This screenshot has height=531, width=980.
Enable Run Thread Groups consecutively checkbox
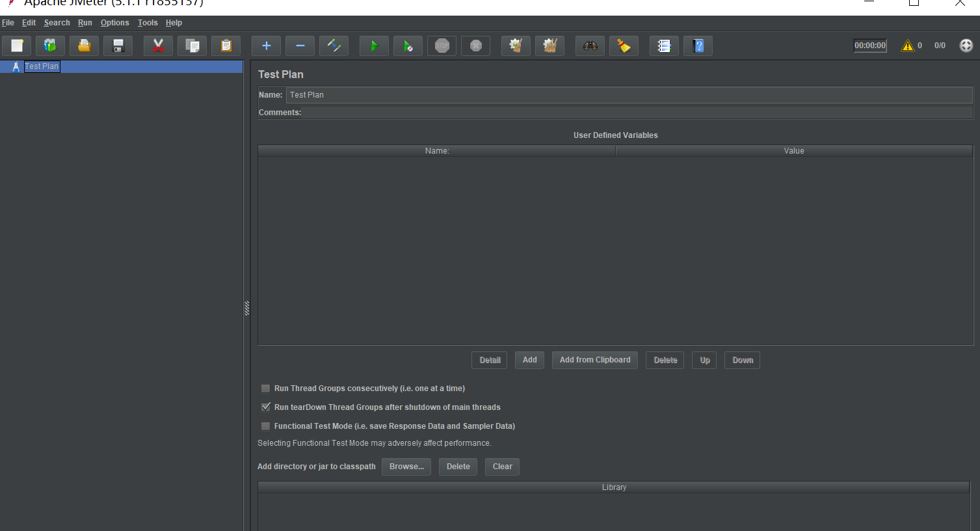pyautogui.click(x=265, y=388)
